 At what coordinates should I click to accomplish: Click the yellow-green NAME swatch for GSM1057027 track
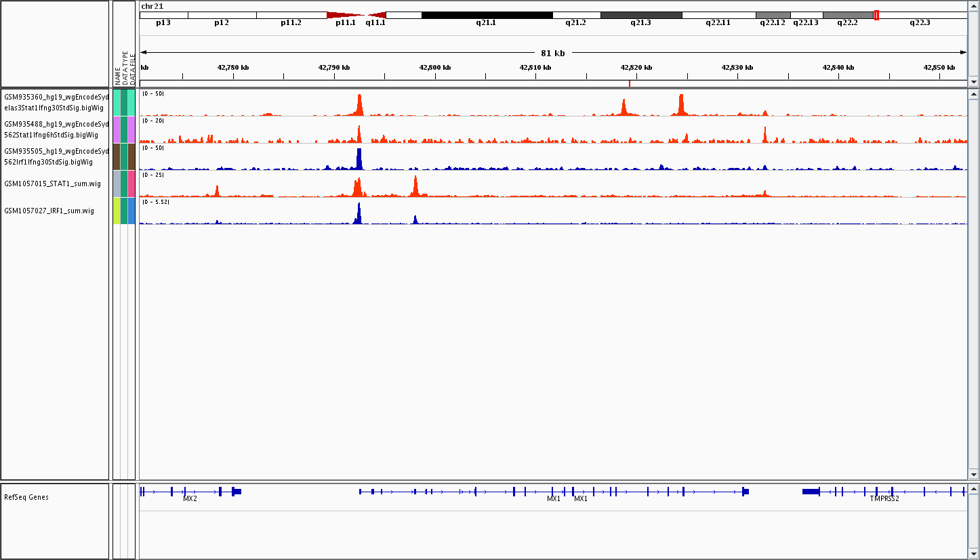pyautogui.click(x=117, y=211)
